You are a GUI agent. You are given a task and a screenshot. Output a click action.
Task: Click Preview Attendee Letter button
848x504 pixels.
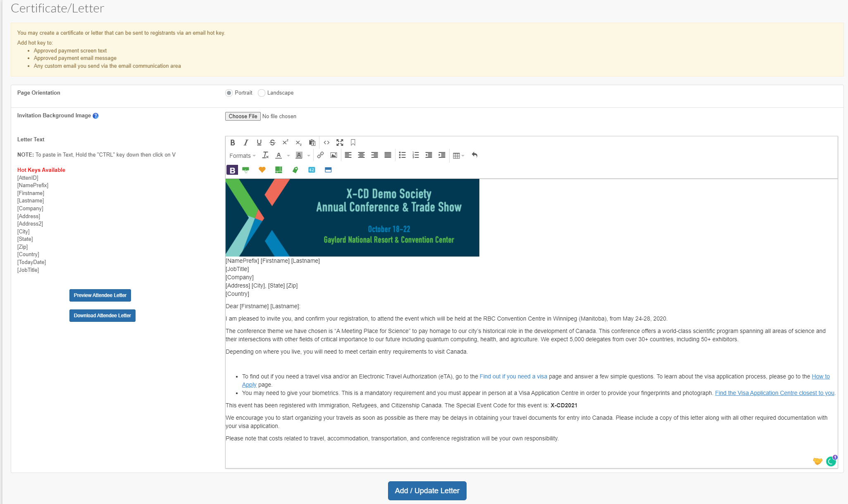click(100, 295)
